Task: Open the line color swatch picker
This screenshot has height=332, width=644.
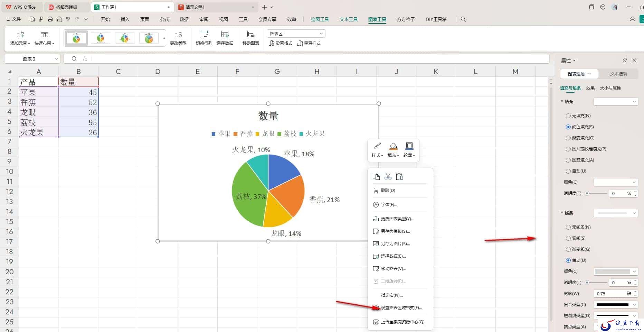Action: [x=615, y=271]
